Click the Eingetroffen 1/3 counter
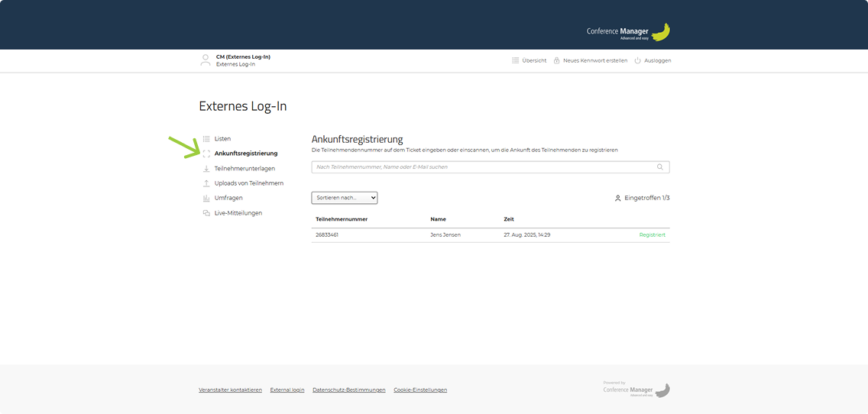 click(647, 198)
